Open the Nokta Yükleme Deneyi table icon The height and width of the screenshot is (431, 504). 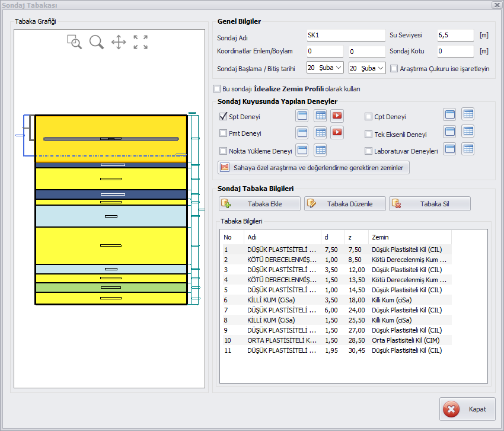coord(320,150)
